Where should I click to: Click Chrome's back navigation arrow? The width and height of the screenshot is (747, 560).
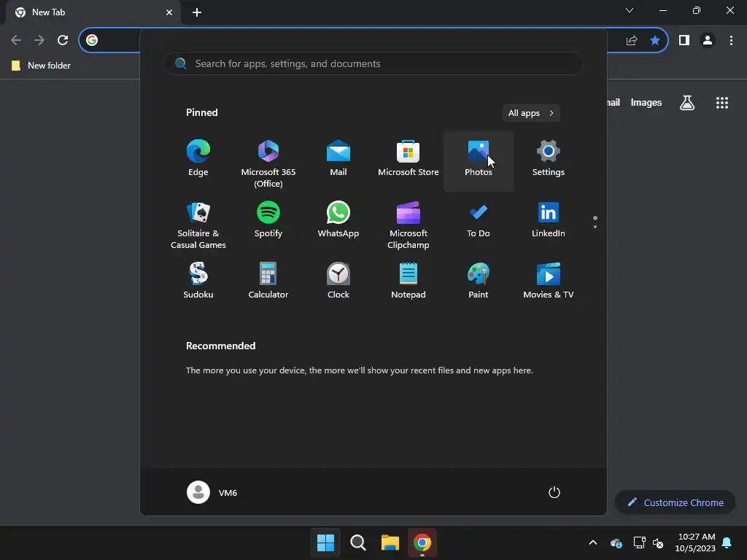coord(16,40)
